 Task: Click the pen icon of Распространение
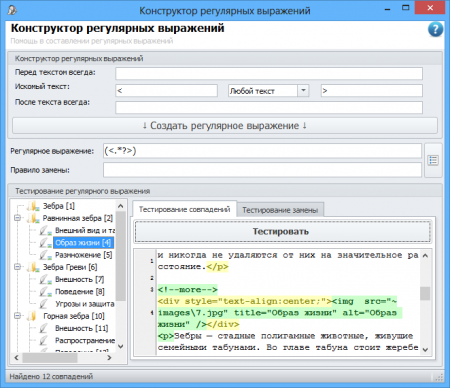[44, 340]
